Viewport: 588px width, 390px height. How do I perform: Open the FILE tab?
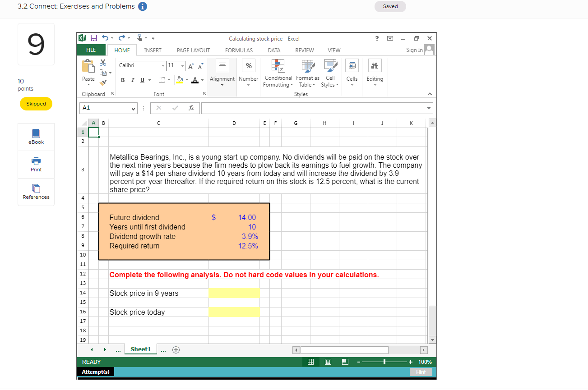(92, 50)
